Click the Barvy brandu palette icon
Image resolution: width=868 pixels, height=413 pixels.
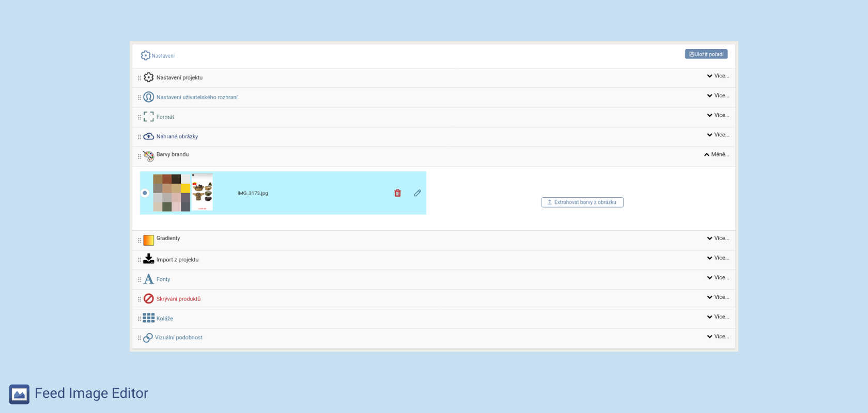(149, 156)
